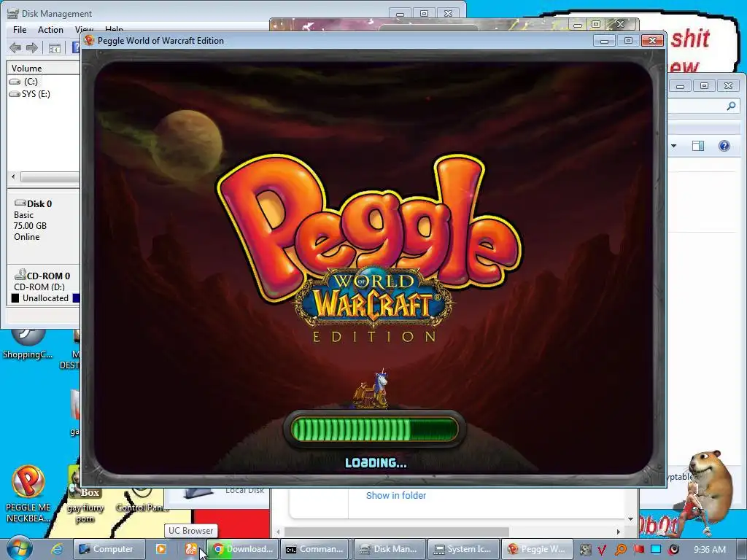This screenshot has width=747, height=560.
Task: Click the Disk Management title bar icon
Action: pyautogui.click(x=13, y=13)
